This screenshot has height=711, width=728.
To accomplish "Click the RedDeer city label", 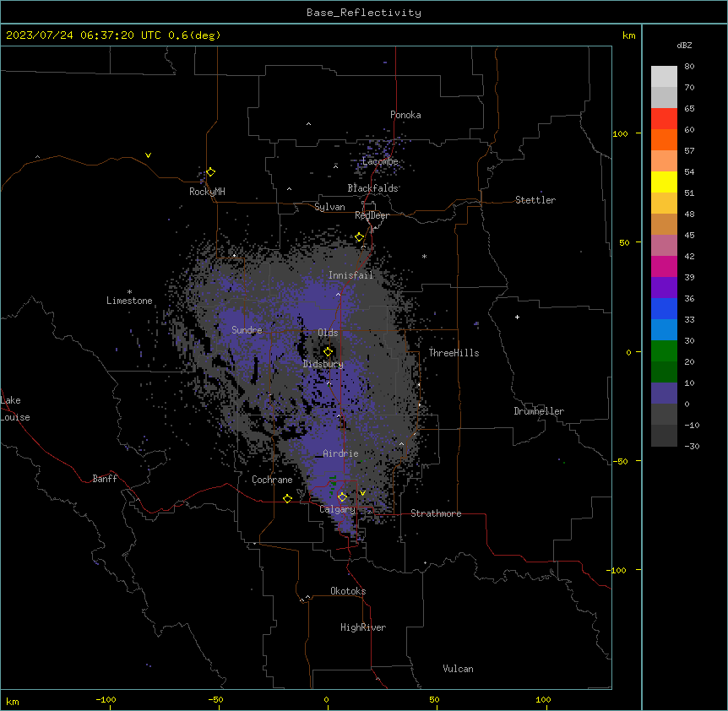I will [372, 215].
